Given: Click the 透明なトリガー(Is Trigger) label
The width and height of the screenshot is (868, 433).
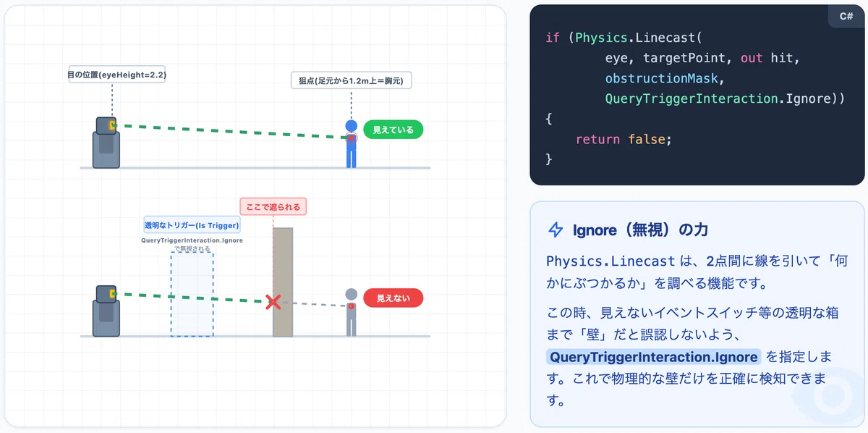Looking at the screenshot, I should coord(192,224).
